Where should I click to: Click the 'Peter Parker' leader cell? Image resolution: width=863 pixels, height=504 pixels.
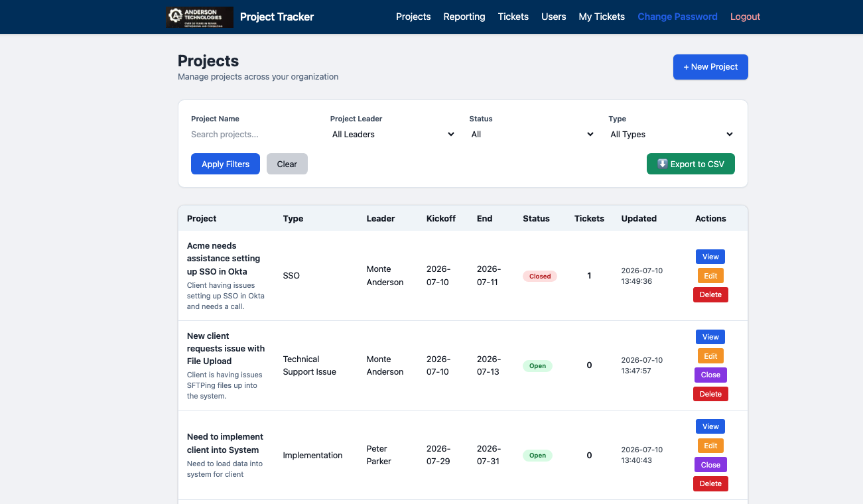(379, 455)
